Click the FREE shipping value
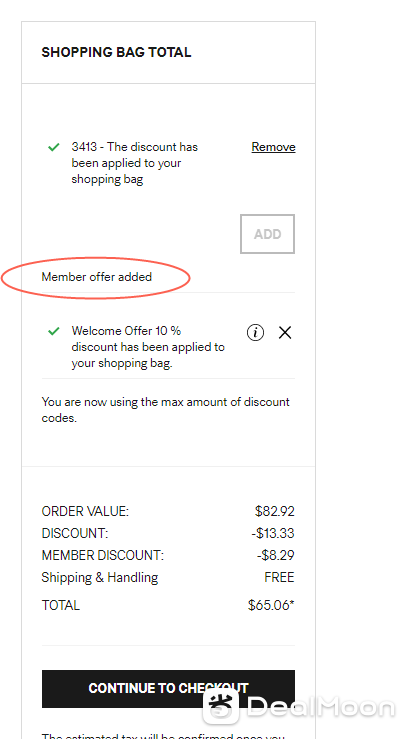415x739 pixels. (x=279, y=577)
